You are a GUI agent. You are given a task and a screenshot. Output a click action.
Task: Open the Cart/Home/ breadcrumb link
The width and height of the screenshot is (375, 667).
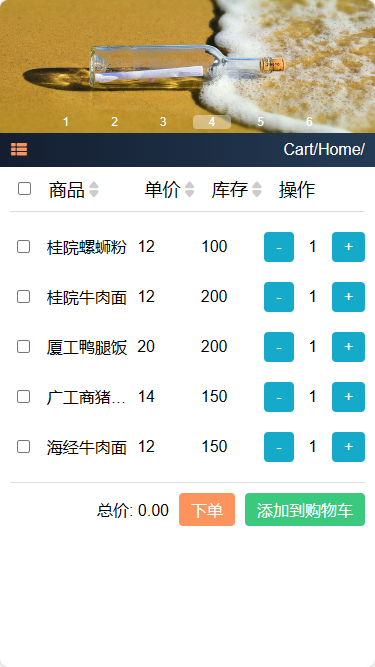coord(324,149)
